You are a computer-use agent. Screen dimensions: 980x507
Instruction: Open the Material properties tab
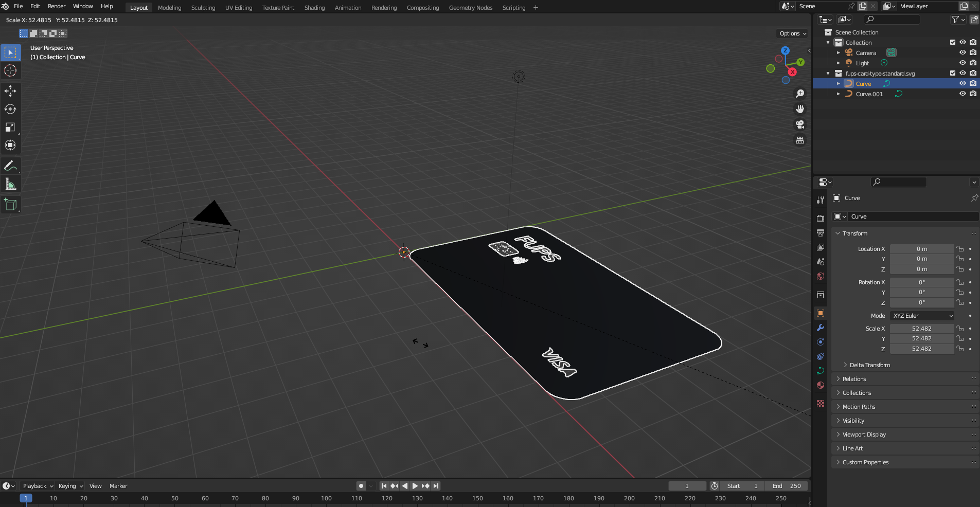click(821, 385)
